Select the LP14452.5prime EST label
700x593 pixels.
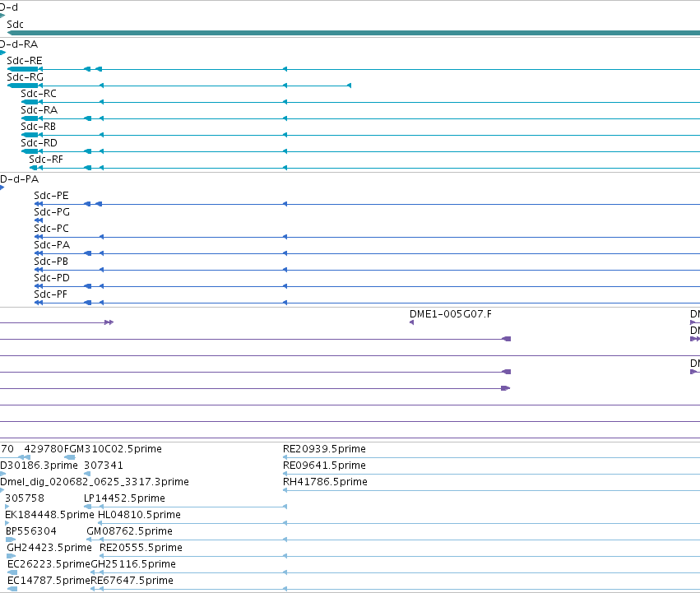124,498
